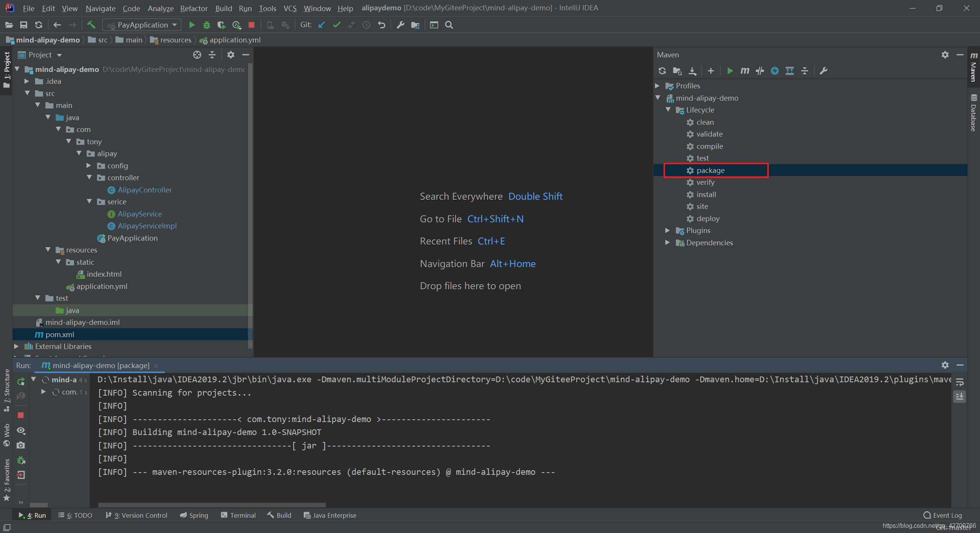Stop the build with Run panel red square
The height and width of the screenshot is (533, 980).
(x=21, y=415)
